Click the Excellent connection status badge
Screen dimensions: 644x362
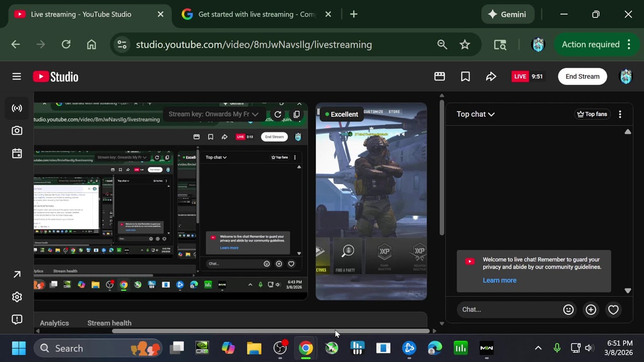point(342,114)
